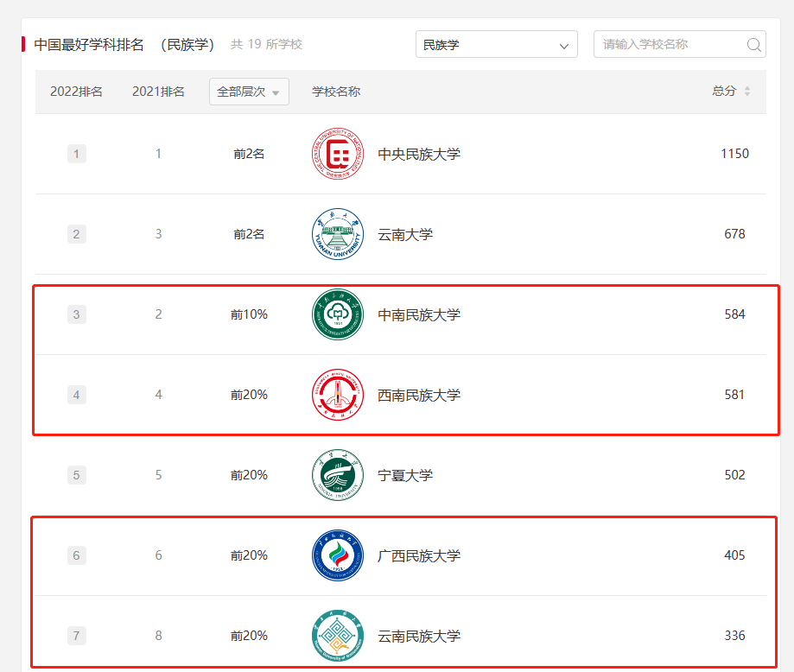The image size is (794, 672).
Task: Open the 西南民族大学 school link
Action: (419, 395)
